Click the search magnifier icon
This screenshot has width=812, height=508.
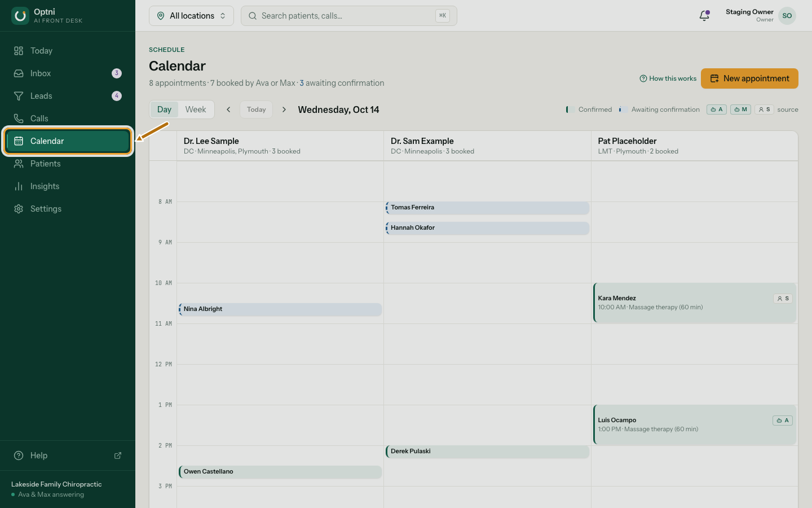tap(253, 16)
